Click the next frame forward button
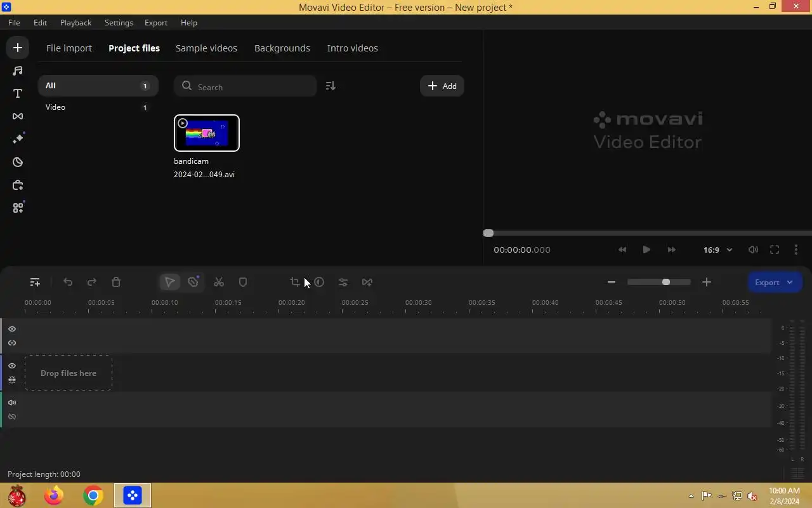812x508 pixels. pyautogui.click(x=672, y=250)
